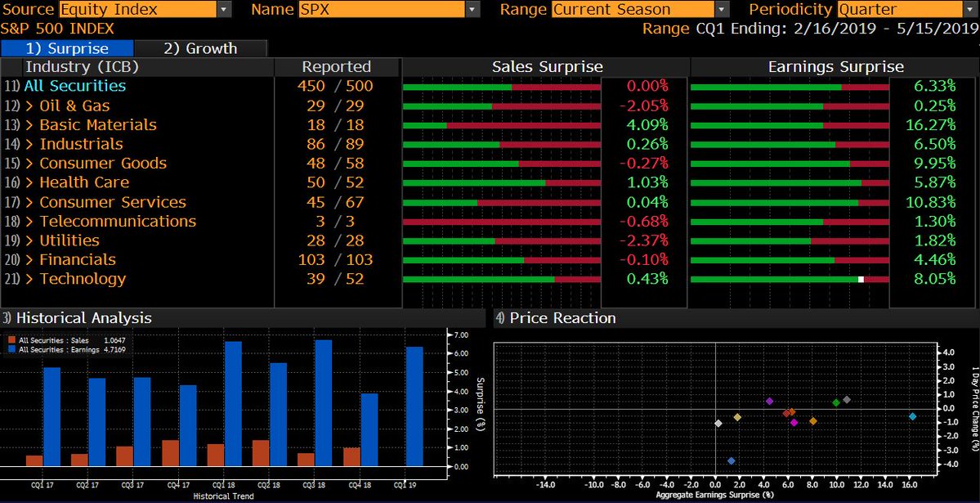Open the Industrials industry
980x503 pixels.
pyautogui.click(x=81, y=144)
